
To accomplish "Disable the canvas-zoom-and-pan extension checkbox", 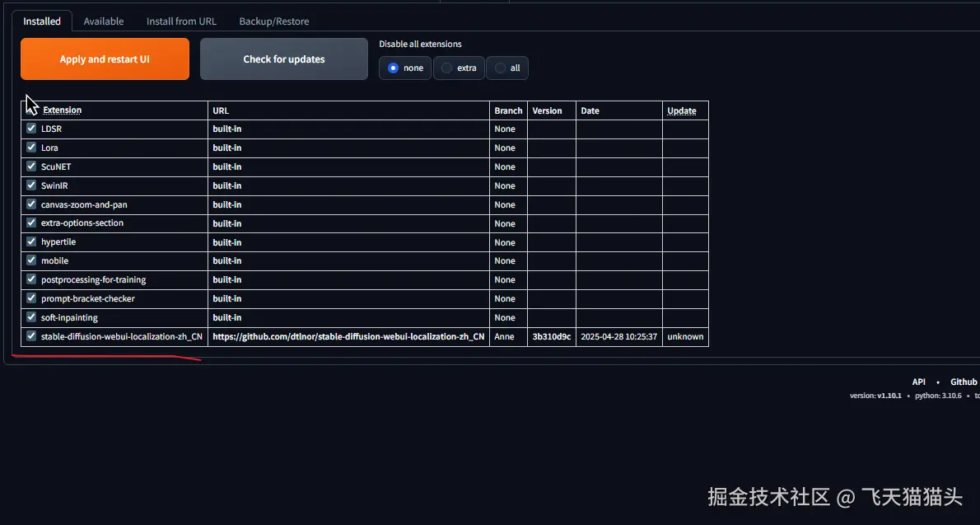I will click(31, 204).
